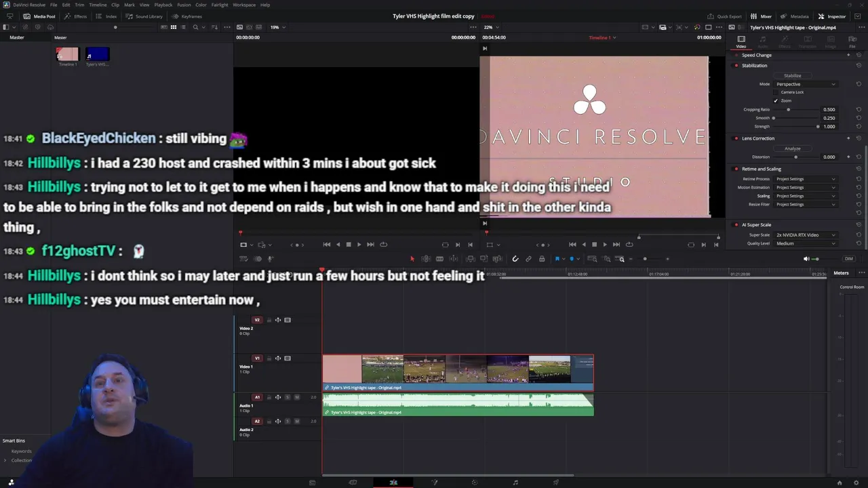
Task: Play forward in the timeline viewer
Action: 605,245
